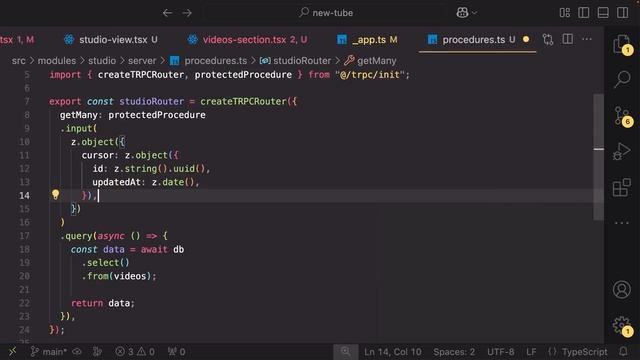Screen dimensions: 640x360
Task: Go to line via Ln 14, Col 10
Action: (393, 351)
